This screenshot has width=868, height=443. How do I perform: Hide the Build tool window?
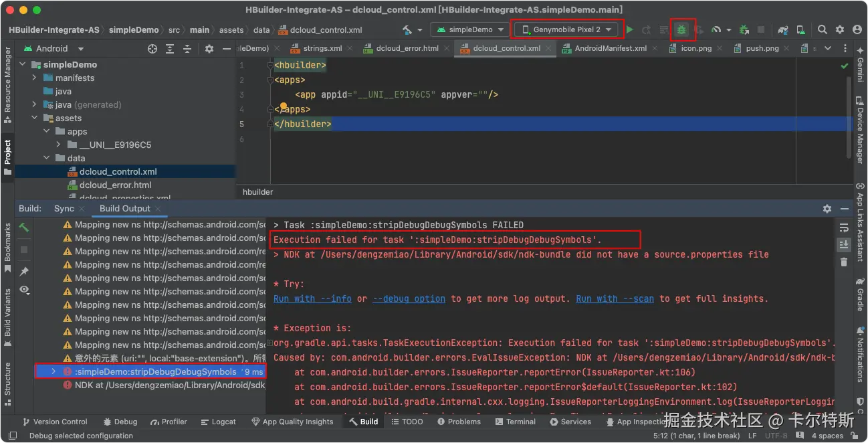click(843, 209)
